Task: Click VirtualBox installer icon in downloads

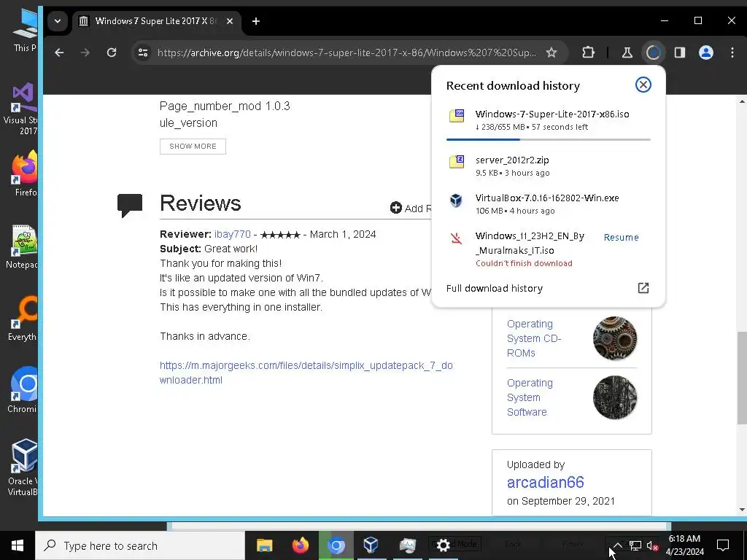Action: (456, 200)
